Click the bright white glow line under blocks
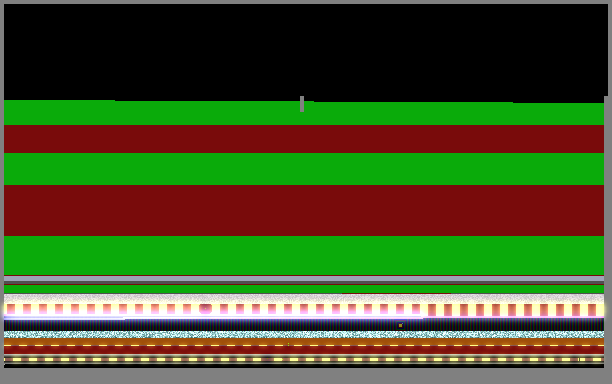Image resolution: width=612 pixels, height=384 pixels. (x=213, y=317)
